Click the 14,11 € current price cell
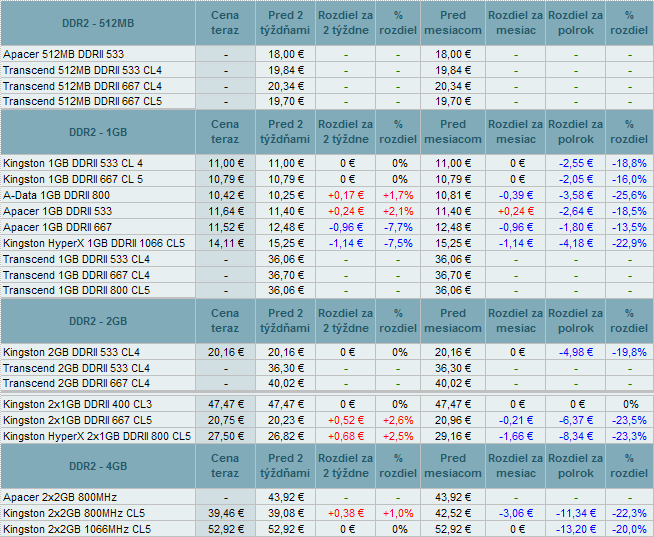 [226, 243]
